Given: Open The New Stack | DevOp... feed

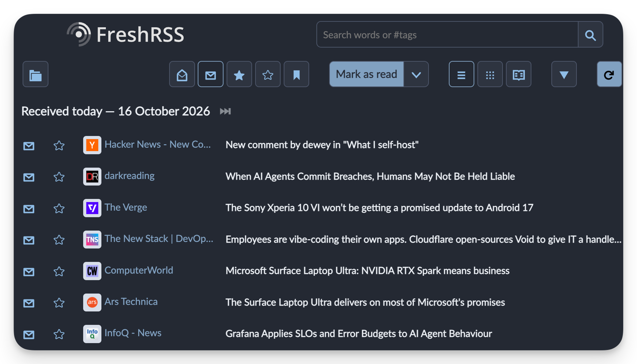Looking at the screenshot, I should point(159,239).
